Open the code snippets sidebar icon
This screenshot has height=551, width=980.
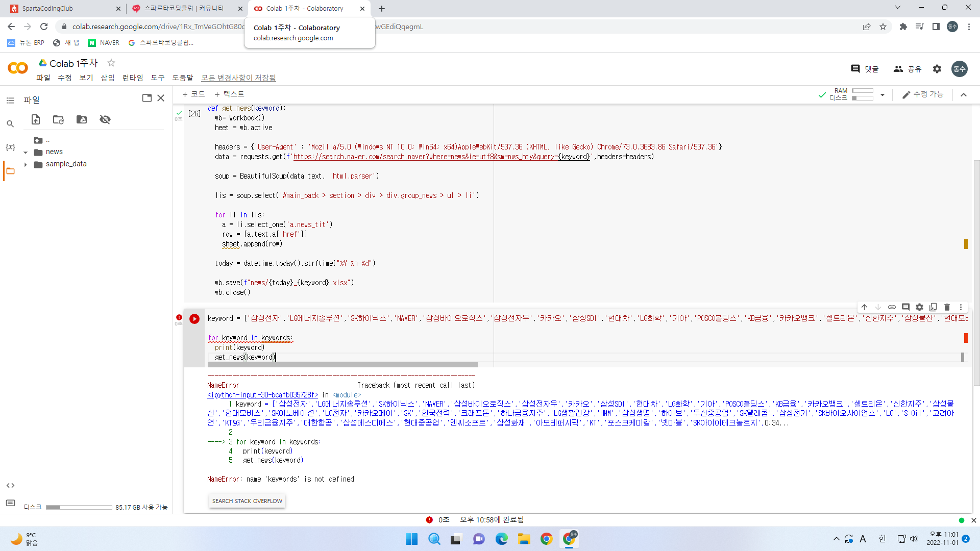point(10,485)
